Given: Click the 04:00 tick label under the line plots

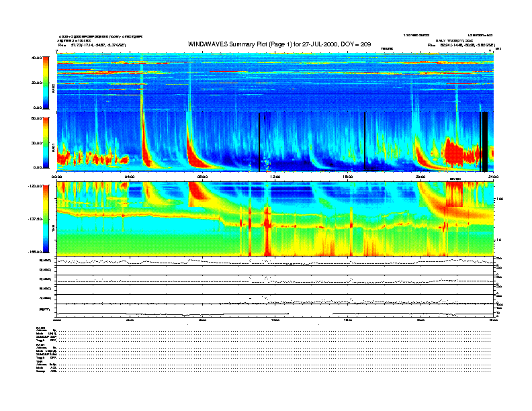Looking at the screenshot, I should coord(130,320).
